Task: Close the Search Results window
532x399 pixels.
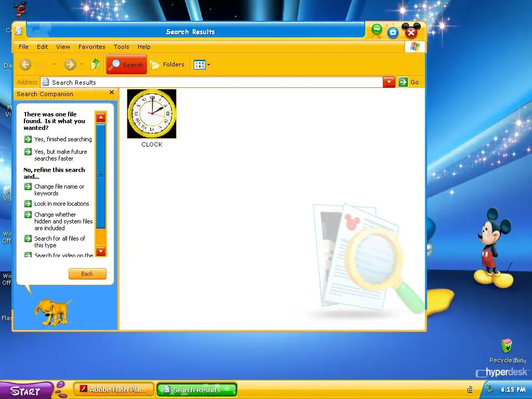Action: click(x=411, y=33)
